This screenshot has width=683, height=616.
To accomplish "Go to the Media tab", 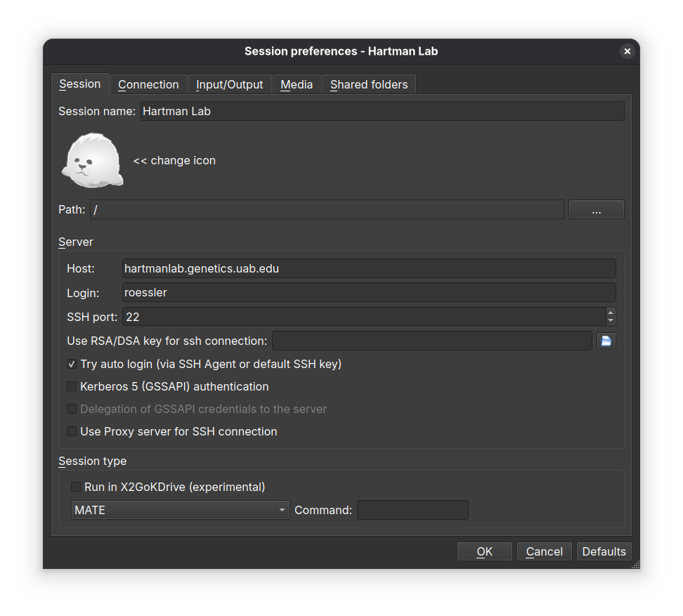I will [297, 84].
